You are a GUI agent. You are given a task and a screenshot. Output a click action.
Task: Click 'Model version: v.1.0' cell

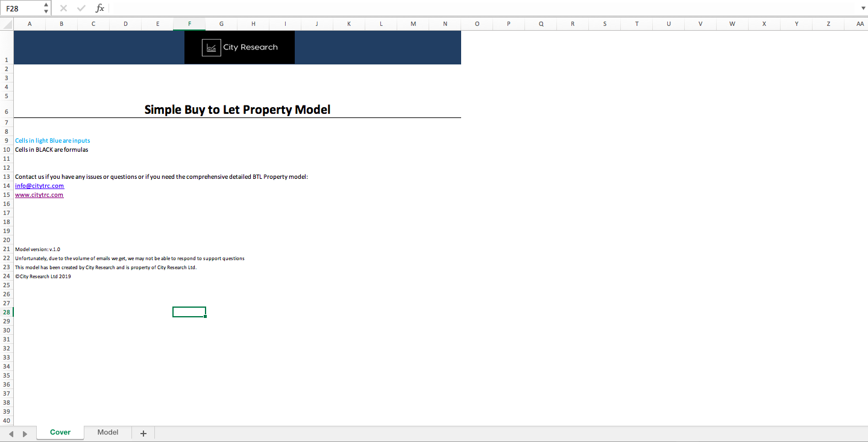coord(37,249)
